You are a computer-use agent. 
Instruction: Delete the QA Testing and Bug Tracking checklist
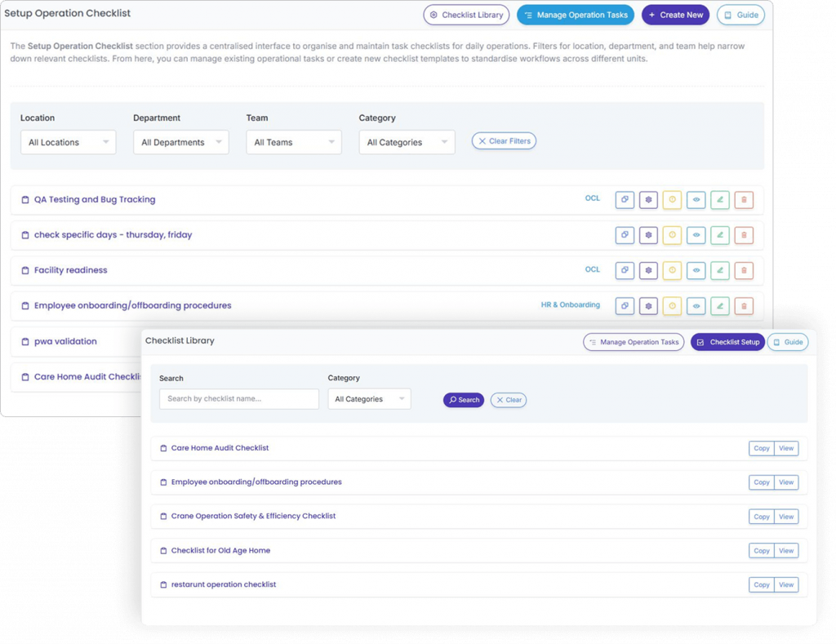coord(744,199)
